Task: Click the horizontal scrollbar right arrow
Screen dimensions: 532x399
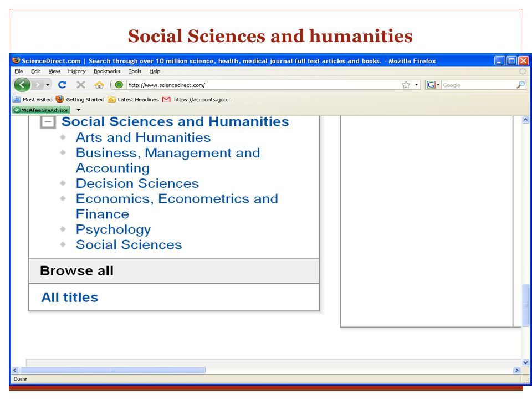Action: pyautogui.click(x=517, y=370)
